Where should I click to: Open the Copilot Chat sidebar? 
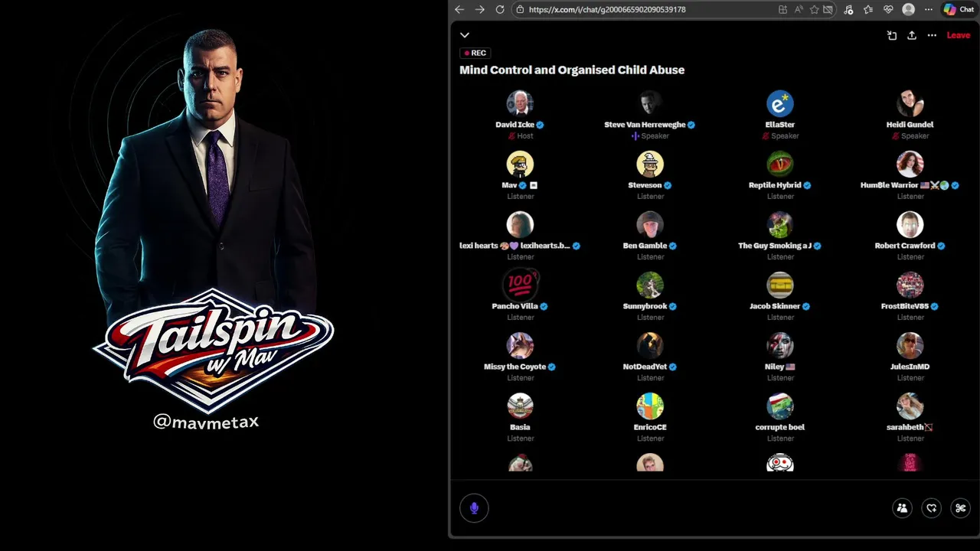[959, 9]
